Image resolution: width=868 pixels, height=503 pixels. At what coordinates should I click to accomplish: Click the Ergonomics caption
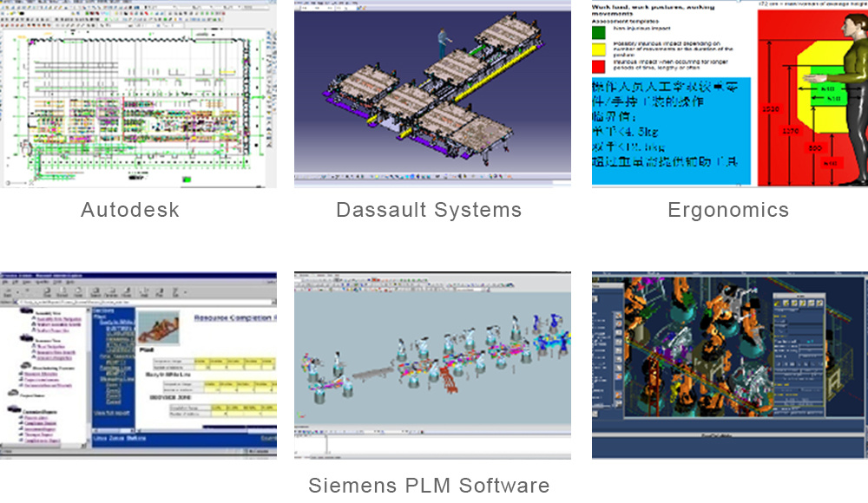[x=728, y=210]
